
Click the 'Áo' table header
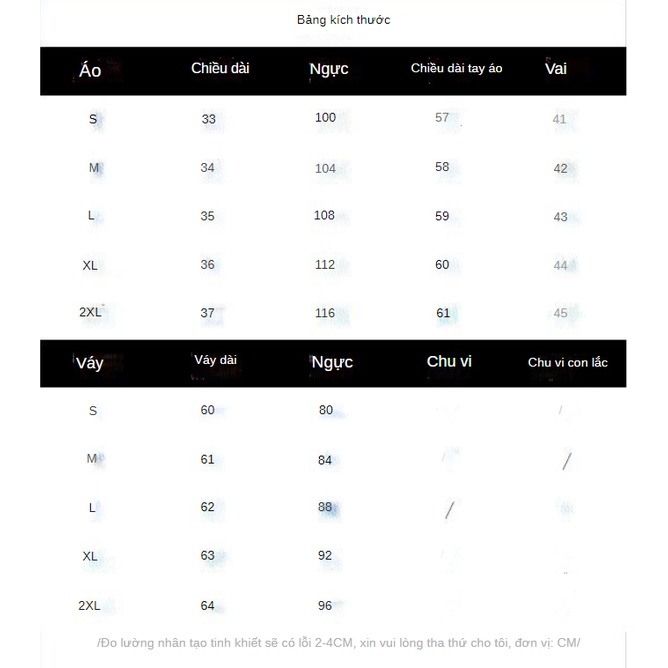pos(90,70)
